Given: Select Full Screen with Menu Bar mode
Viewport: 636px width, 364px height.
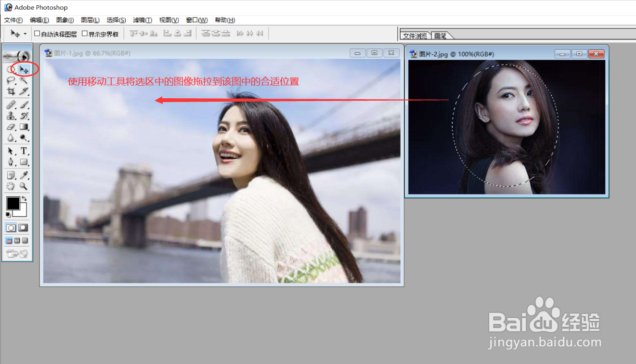Looking at the screenshot, I should [17, 240].
